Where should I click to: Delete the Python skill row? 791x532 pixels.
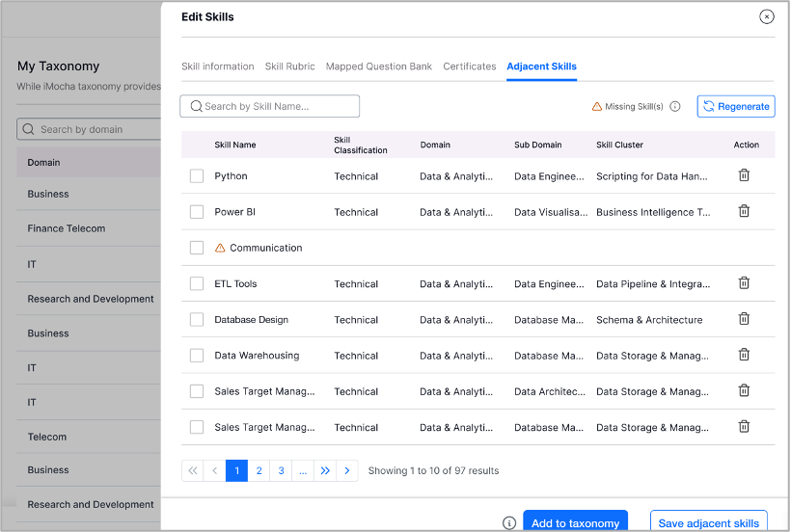744,175
